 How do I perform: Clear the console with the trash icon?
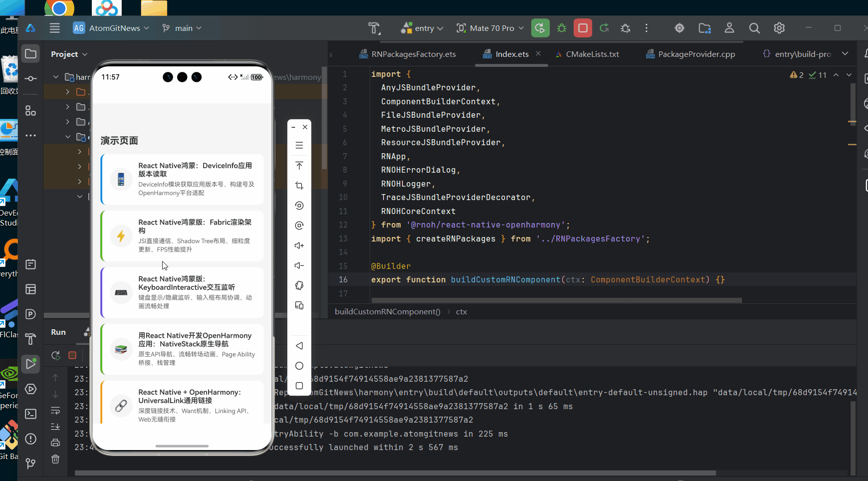pyautogui.click(x=55, y=459)
